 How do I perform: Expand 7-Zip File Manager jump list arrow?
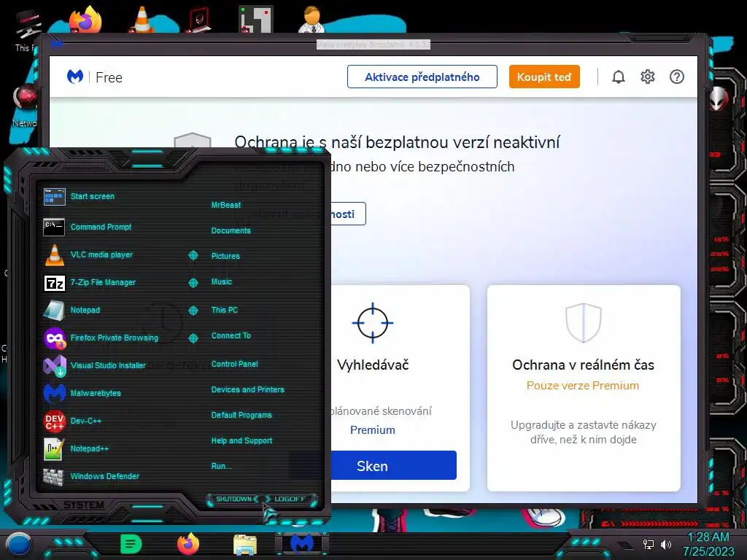pos(193,283)
